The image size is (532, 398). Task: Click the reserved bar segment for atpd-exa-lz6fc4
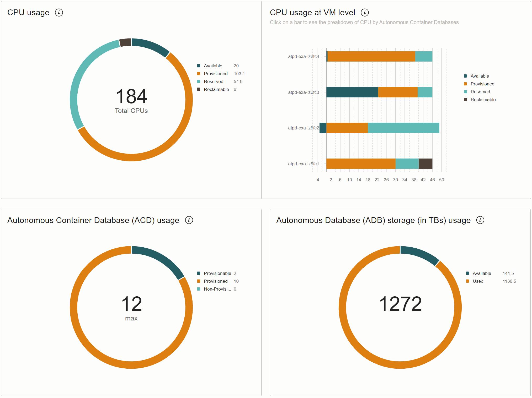tap(424, 57)
